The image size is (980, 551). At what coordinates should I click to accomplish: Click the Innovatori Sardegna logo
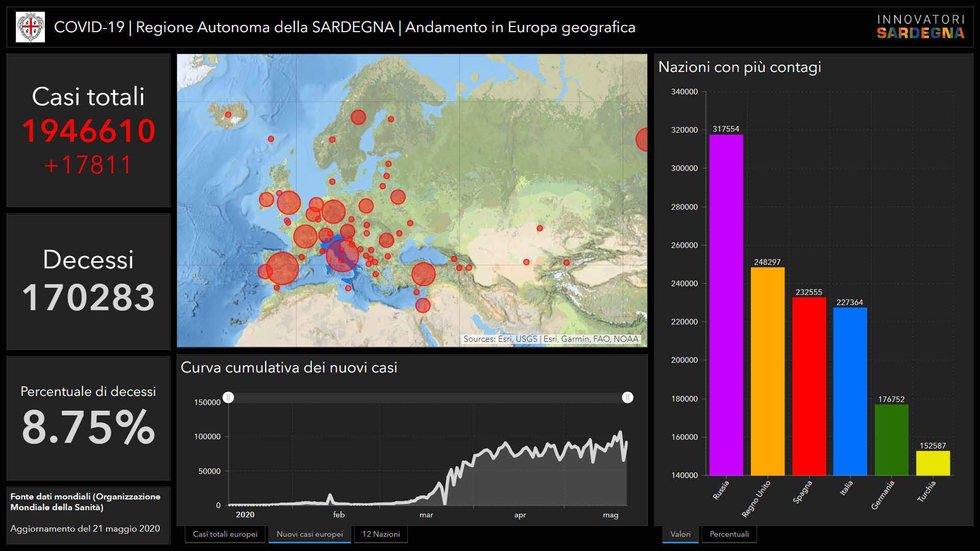920,27
